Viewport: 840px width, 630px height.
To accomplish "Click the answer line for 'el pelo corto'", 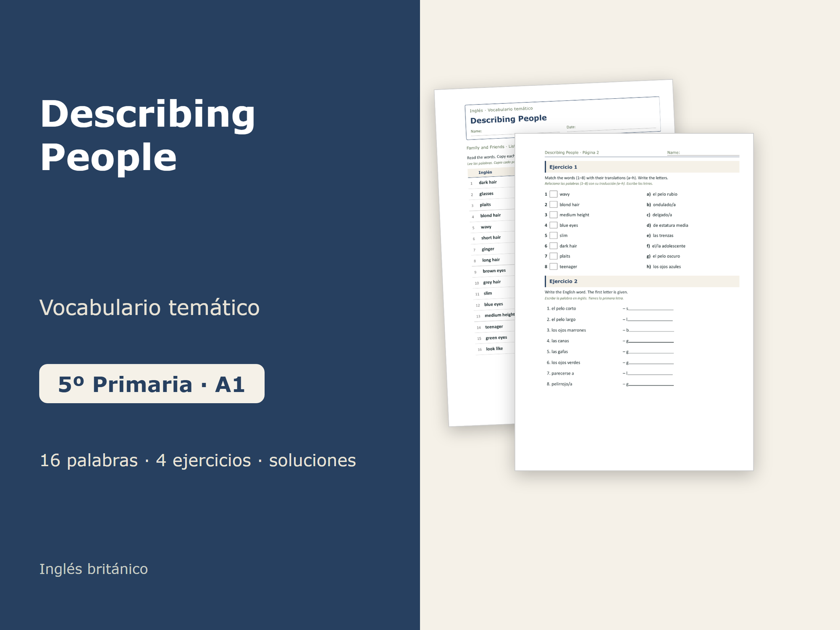I will 650,309.
